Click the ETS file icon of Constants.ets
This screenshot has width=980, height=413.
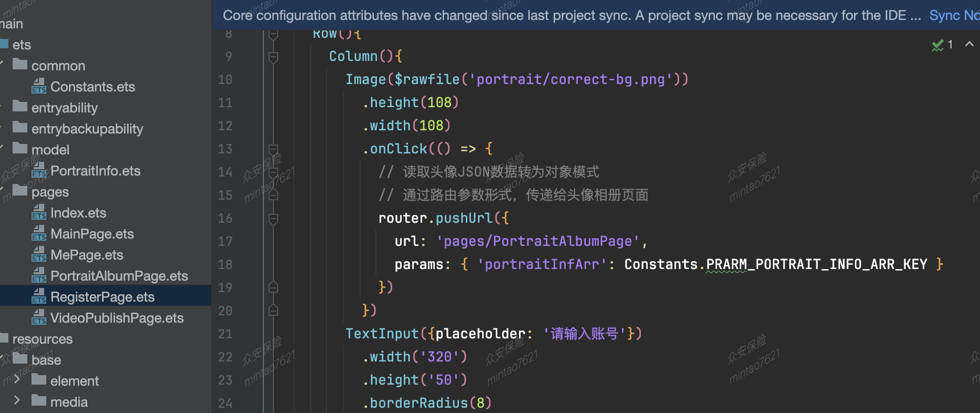click(x=39, y=86)
